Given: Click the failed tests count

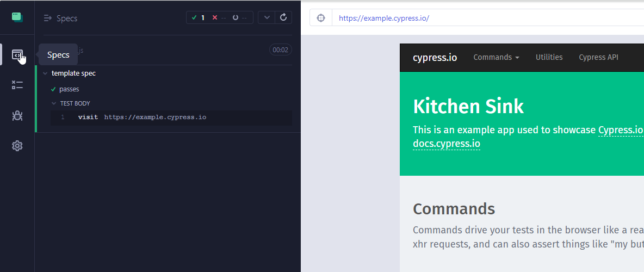Looking at the screenshot, I should pyautogui.click(x=219, y=17).
